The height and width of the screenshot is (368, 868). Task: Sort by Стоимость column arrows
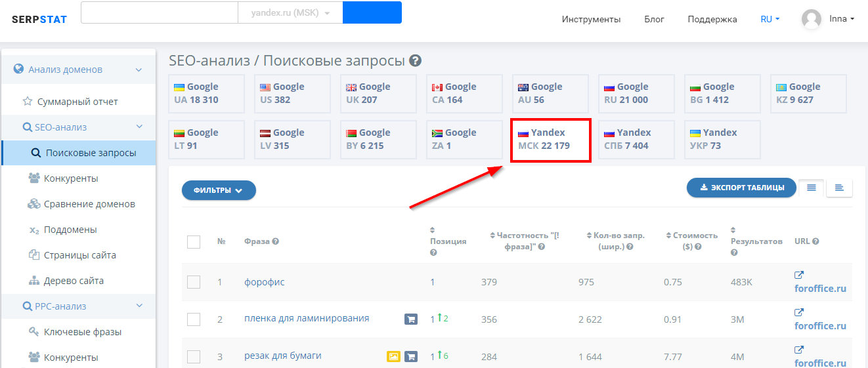(668, 235)
